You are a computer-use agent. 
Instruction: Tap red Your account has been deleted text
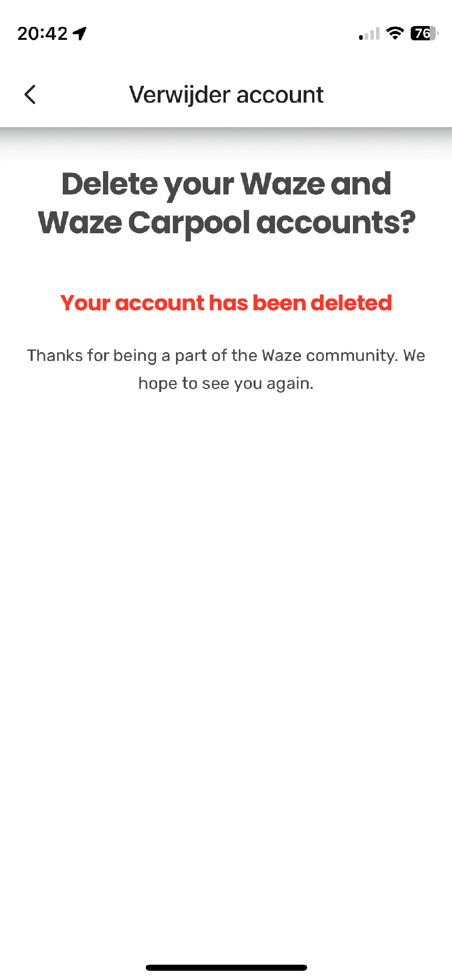226,303
